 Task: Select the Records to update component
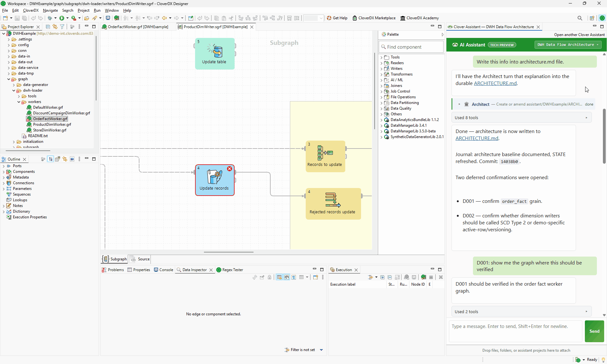tap(325, 156)
